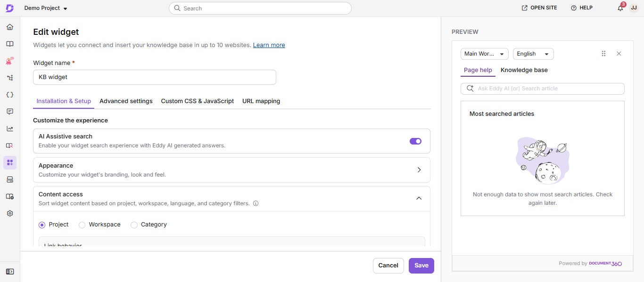The image size is (644, 282).
Task: Click the Learn more link
Action: pos(269,45)
